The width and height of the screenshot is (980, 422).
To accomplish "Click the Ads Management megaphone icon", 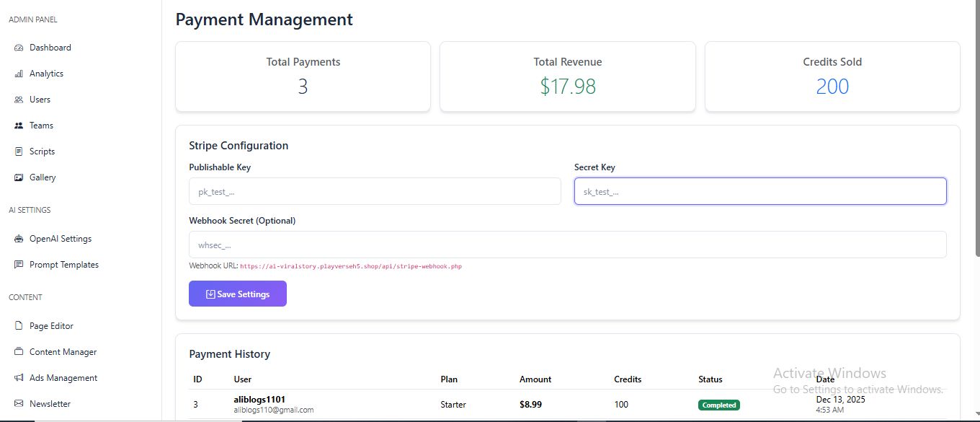I will [x=19, y=378].
